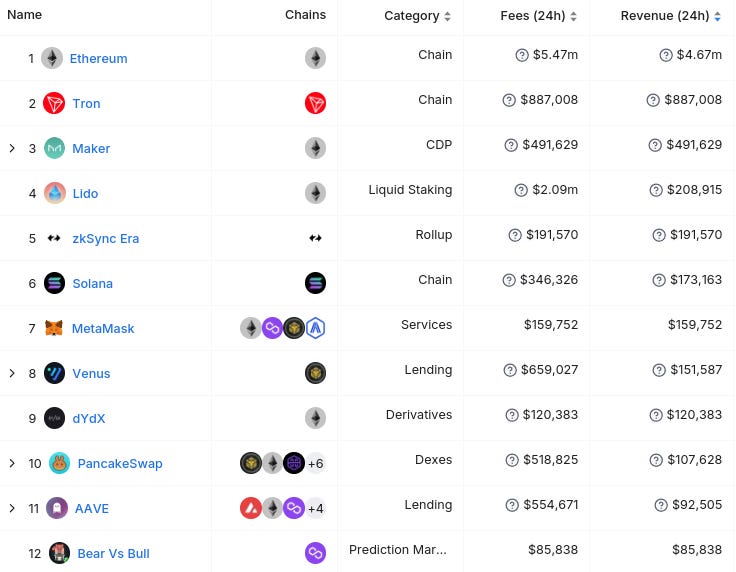Screen dimensions: 736x572
Task: Click Solana chain icon in Chains column
Action: point(315,283)
